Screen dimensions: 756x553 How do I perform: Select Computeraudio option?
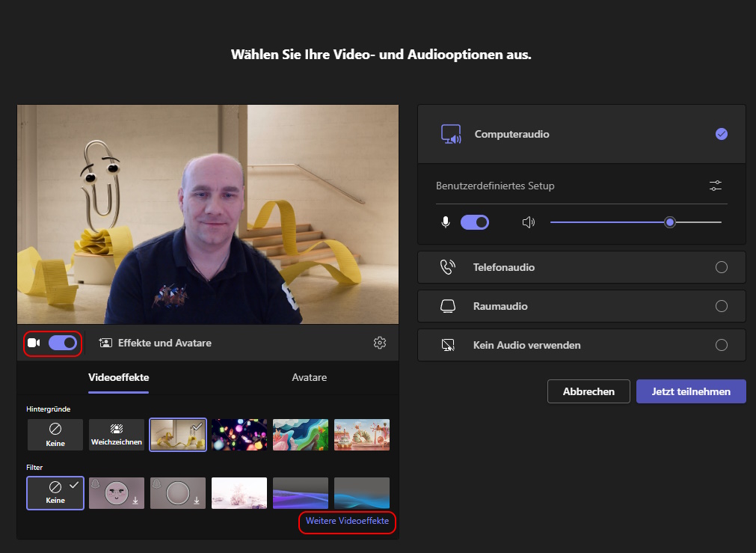[x=582, y=134]
